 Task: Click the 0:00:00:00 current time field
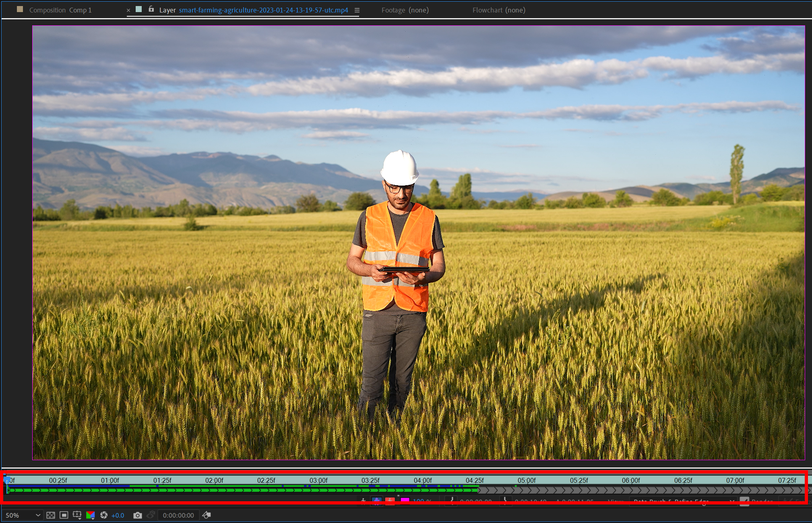(x=178, y=515)
